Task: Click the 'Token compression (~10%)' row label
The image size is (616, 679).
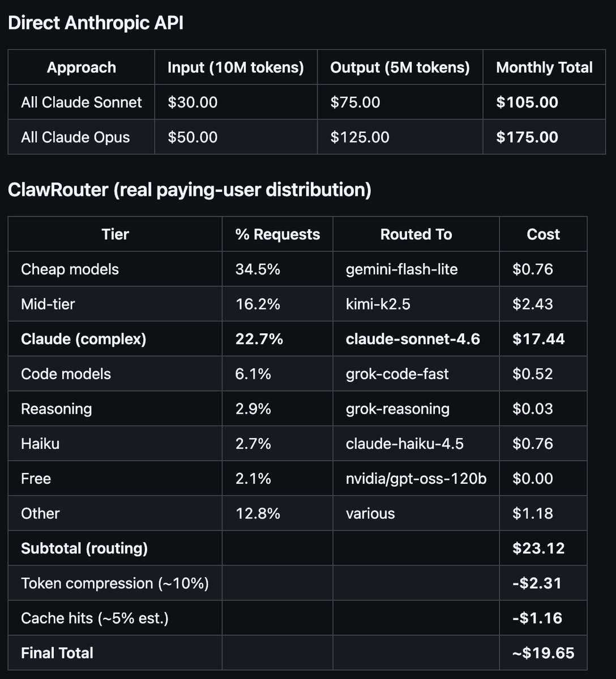Action: 114,583
